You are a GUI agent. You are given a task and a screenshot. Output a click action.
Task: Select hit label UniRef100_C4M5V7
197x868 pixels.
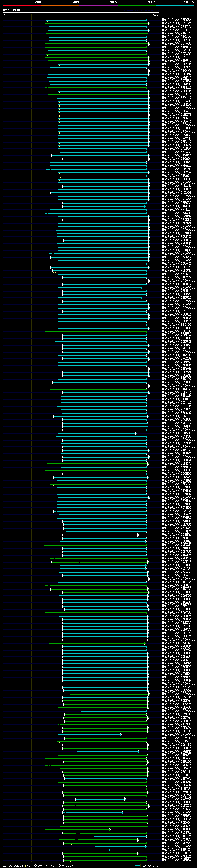tap(177, 778)
